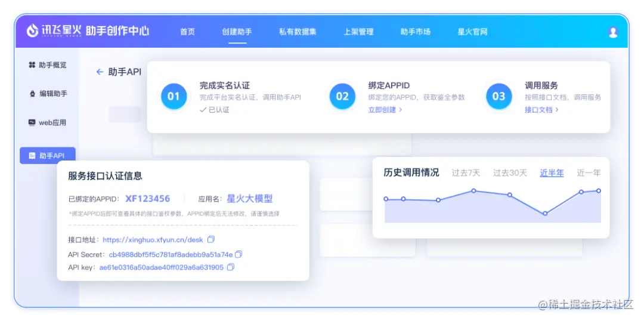Viewport: 644px width, 321px height.
Task: Open 私有数据集 in the top navigation
Action: click(298, 32)
